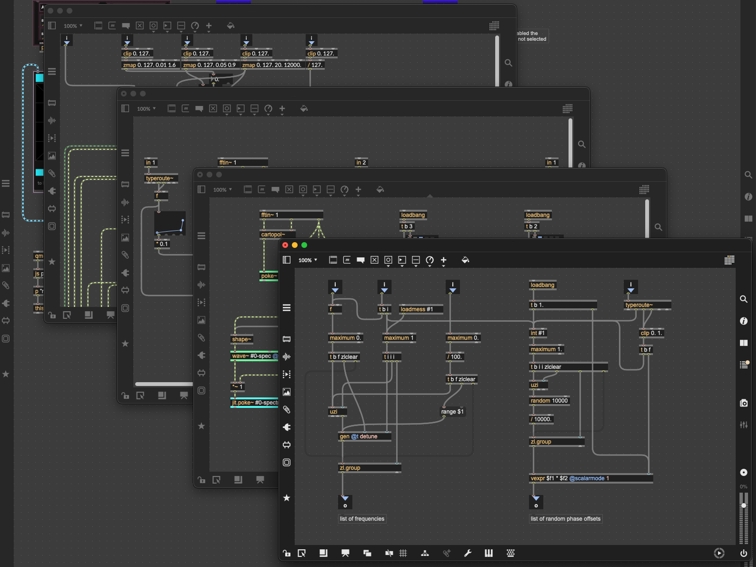
Task: Open zoom dropdown in the typeroute~ window
Action: click(x=146, y=109)
